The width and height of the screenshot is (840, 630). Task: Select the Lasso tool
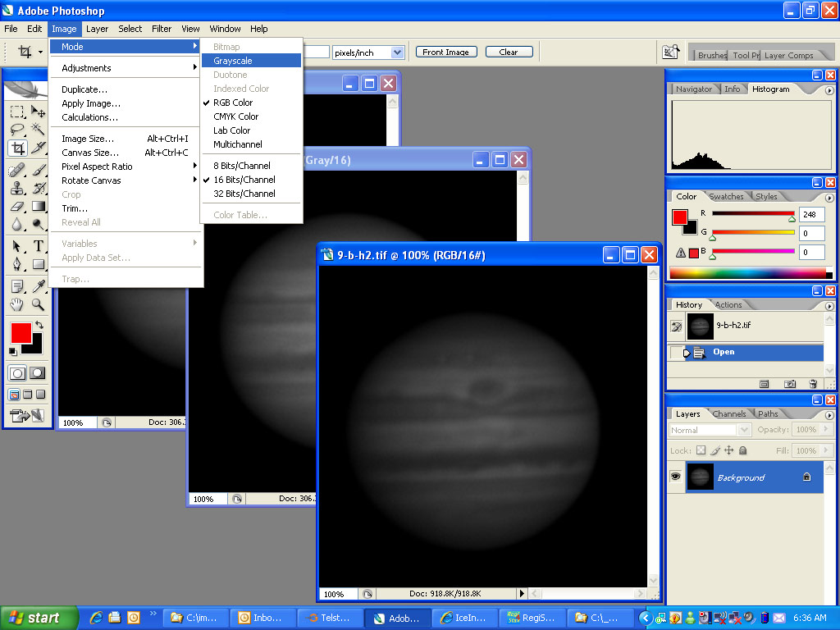(x=17, y=129)
